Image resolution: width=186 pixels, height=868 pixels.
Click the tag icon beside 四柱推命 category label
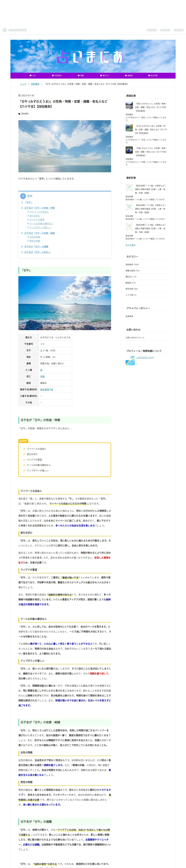coord(19,114)
